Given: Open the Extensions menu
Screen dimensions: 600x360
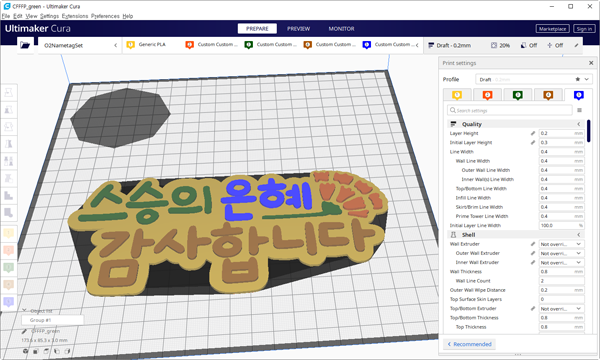Looking at the screenshot, I should (75, 16).
